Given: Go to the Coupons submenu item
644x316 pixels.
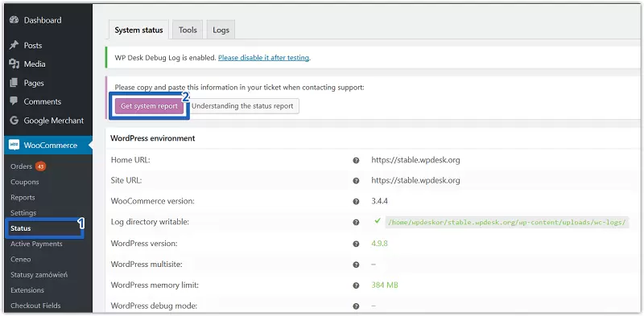Looking at the screenshot, I should point(25,182).
